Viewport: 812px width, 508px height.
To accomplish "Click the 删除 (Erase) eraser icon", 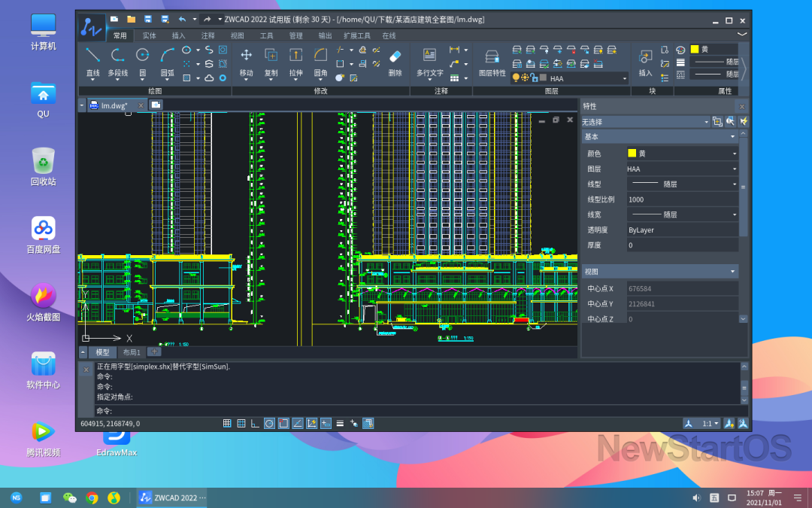I will point(395,56).
